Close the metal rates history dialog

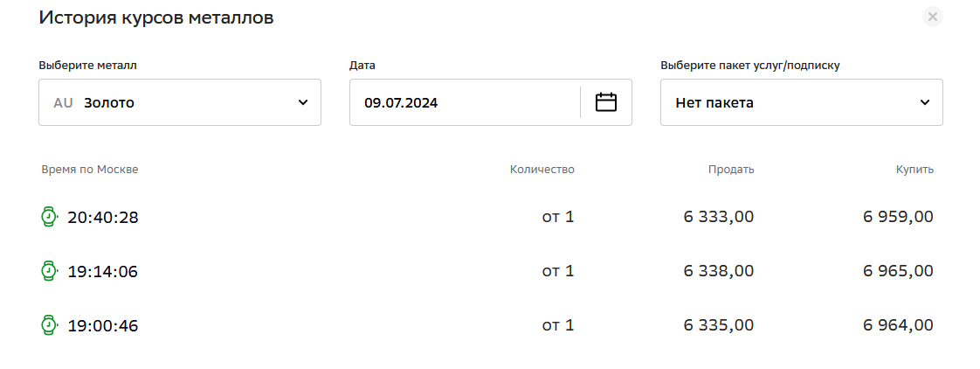pos(933,17)
